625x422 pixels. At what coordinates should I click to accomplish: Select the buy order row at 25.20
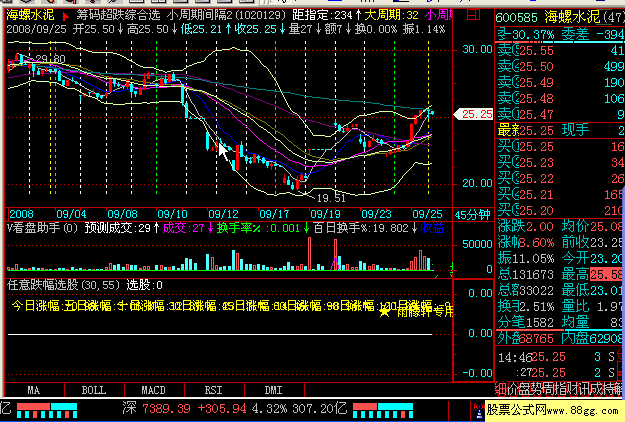[x=560, y=210]
